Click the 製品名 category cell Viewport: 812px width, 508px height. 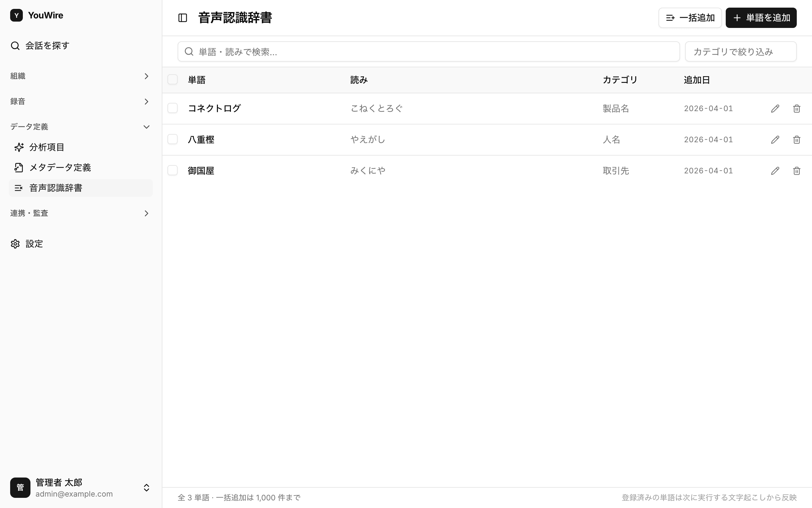click(616, 109)
